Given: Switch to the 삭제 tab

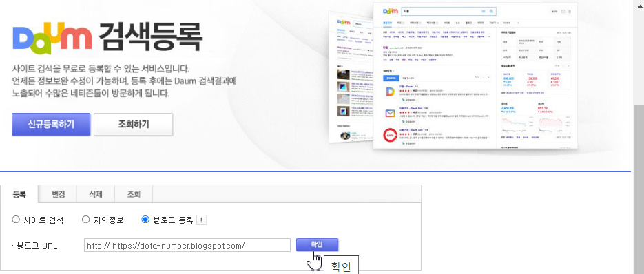Looking at the screenshot, I should click(96, 194).
